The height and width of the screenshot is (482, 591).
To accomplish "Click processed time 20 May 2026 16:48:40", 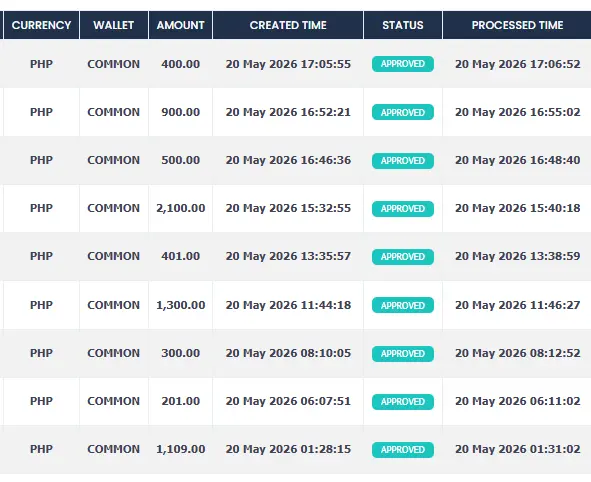I will (518, 160).
